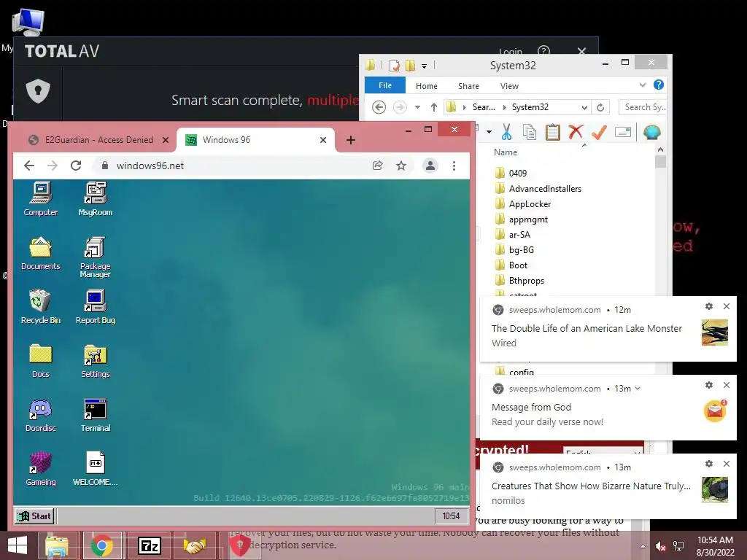The image size is (747, 560).
Task: Open a new Chrome tab
Action: 351,140
